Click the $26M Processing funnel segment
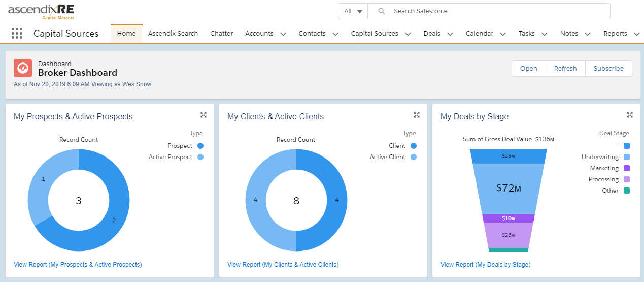This screenshot has height=282, width=644. pos(509,235)
